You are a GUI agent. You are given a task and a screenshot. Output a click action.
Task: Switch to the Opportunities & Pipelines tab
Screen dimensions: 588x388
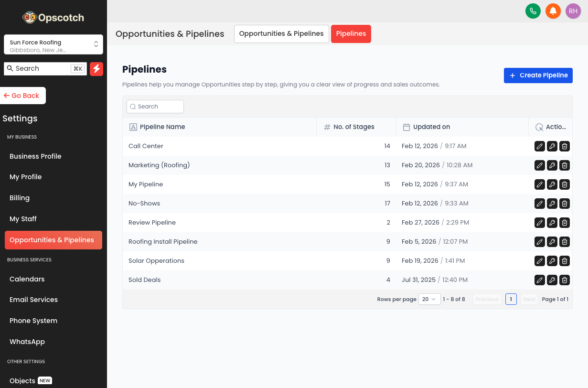[281, 34]
